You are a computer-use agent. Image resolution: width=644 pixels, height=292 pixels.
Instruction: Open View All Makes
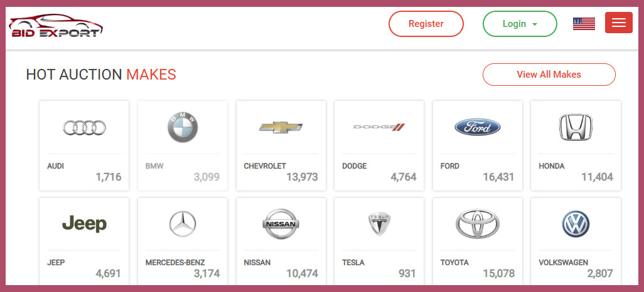(549, 75)
